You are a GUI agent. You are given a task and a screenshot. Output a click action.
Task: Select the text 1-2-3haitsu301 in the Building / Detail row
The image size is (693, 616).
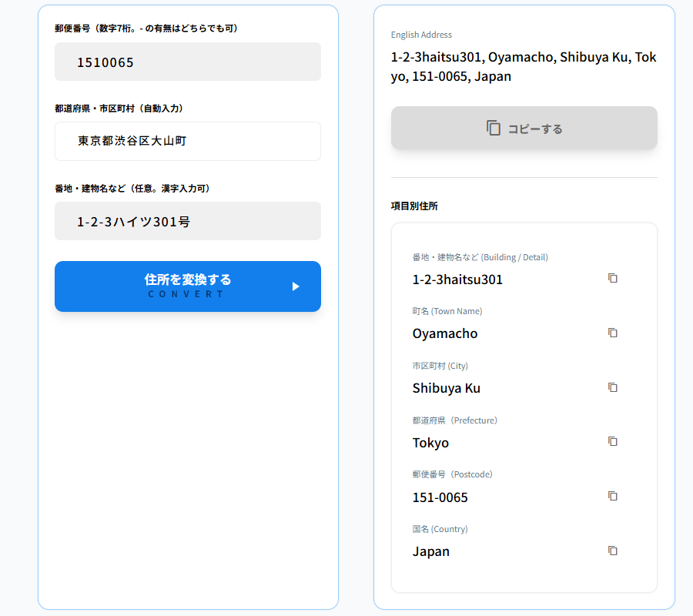457,280
